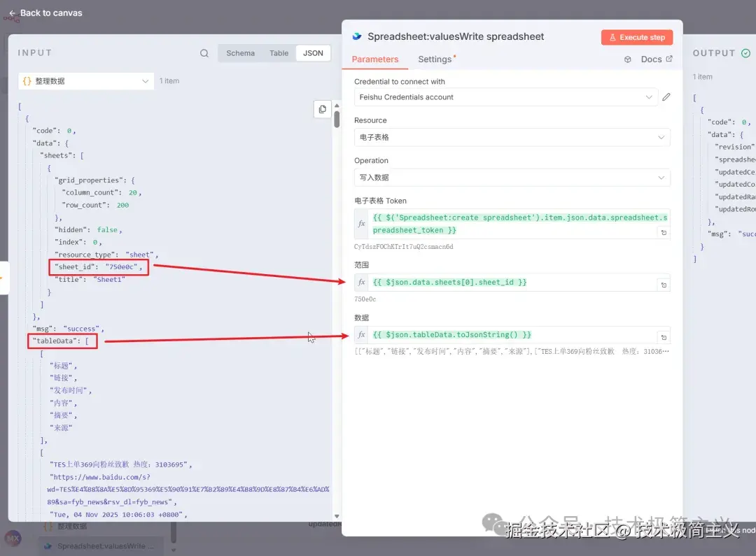Click the "内容" entry in tableData
This screenshot has height=556, width=756.
(61, 403)
